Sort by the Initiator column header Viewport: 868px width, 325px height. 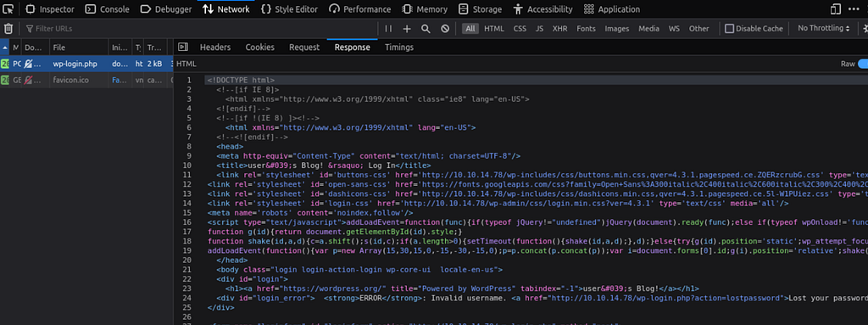point(120,48)
